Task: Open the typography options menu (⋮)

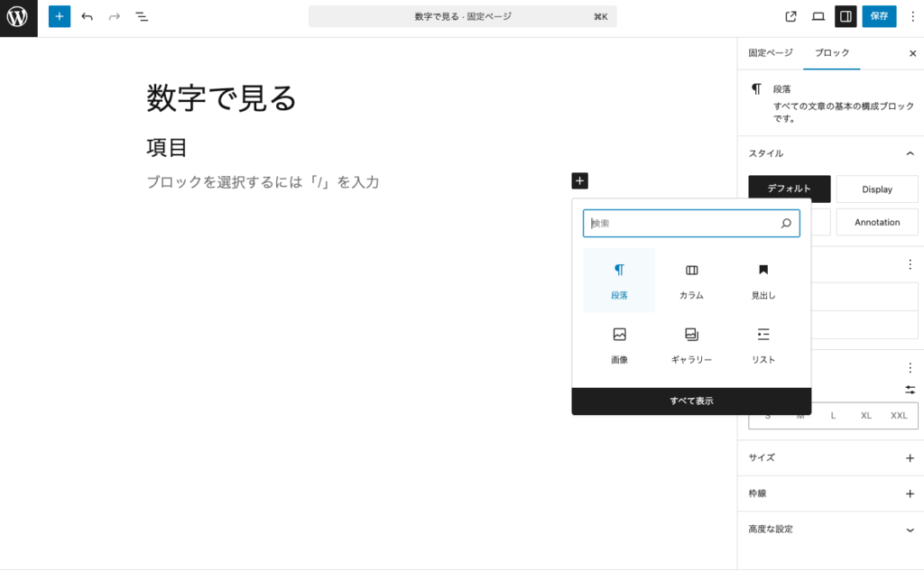Action: [x=909, y=367]
